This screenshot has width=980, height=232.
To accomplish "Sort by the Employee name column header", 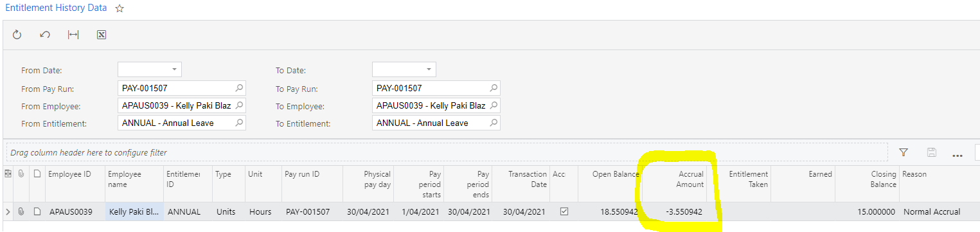I will [x=125, y=179].
